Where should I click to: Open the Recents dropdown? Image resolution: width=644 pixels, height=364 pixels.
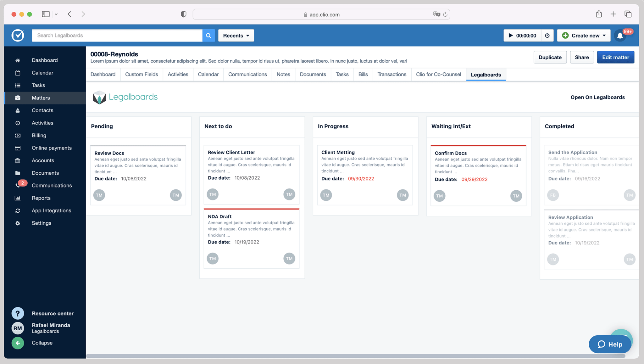click(236, 35)
